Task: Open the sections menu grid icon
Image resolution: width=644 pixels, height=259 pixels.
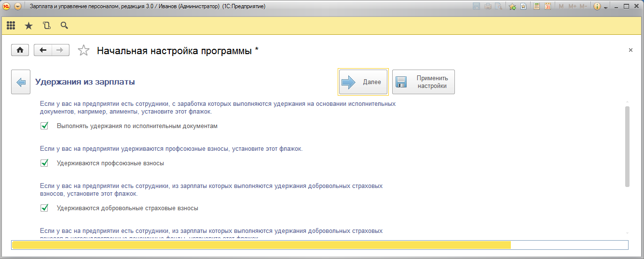Action: tap(11, 26)
